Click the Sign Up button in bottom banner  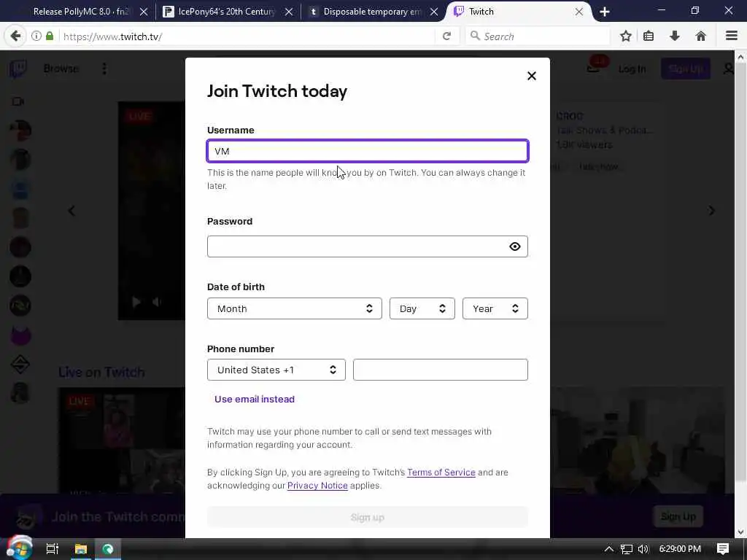678,517
